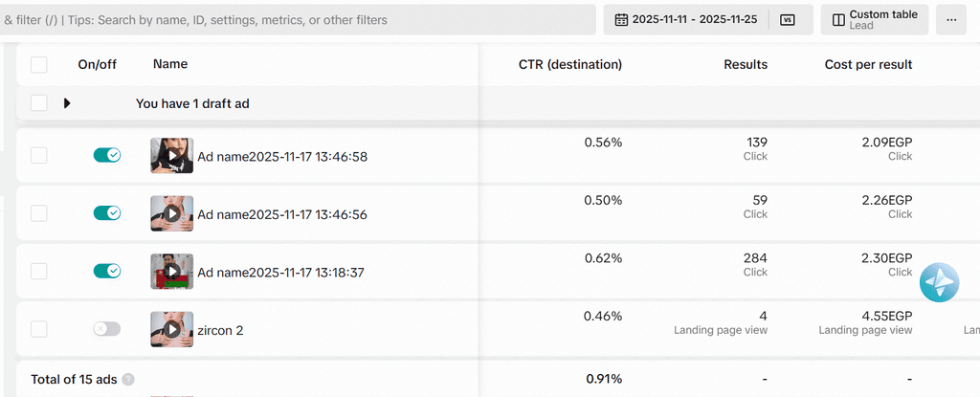Click the help icon beside Total of 15 ads
The image size is (980, 397).
pos(128,380)
